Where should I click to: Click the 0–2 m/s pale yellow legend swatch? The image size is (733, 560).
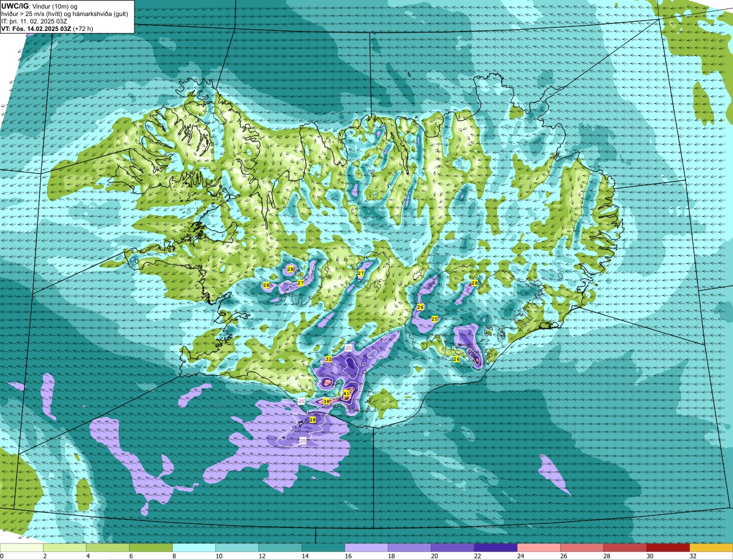(x=22, y=548)
